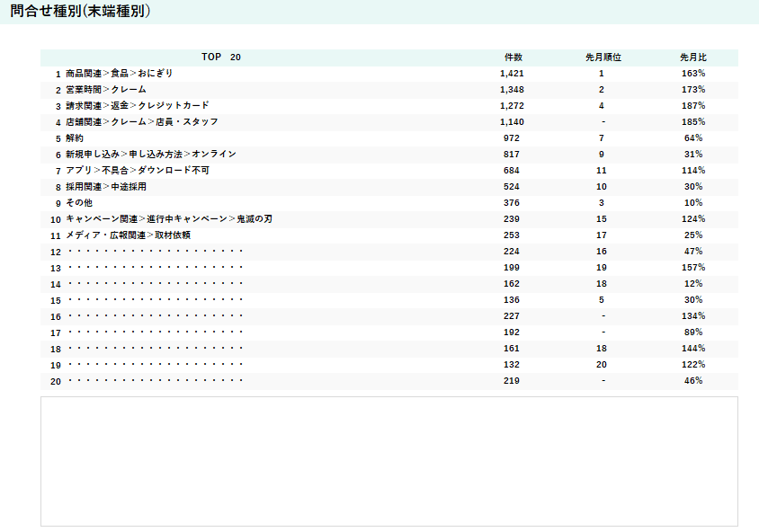Click the 187% month-over-month value
Viewport: 759px width, 532px height.
[692, 105]
